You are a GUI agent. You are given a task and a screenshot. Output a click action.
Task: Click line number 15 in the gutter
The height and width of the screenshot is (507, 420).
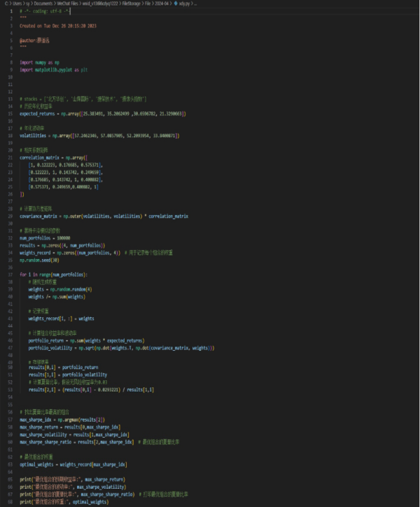10,113
